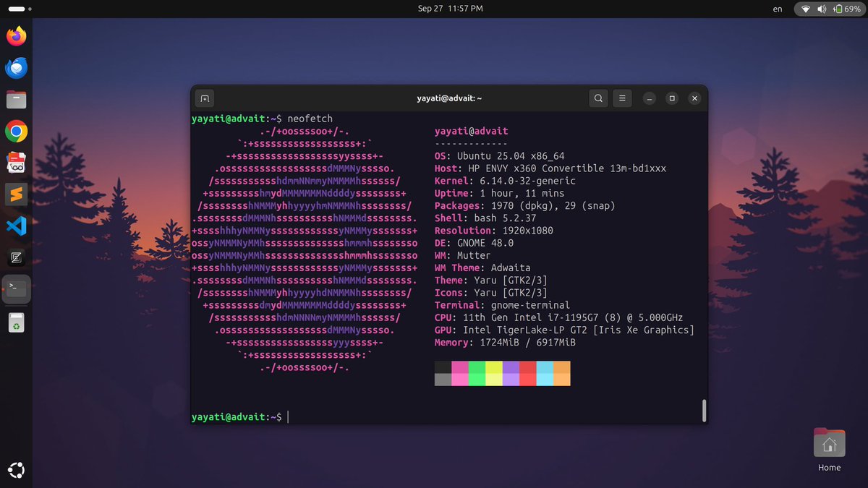Viewport: 868px width, 488px height.
Task: Click the 'CPU: 11th Gen Intel i7-1195G7' line
Action: coord(559,317)
